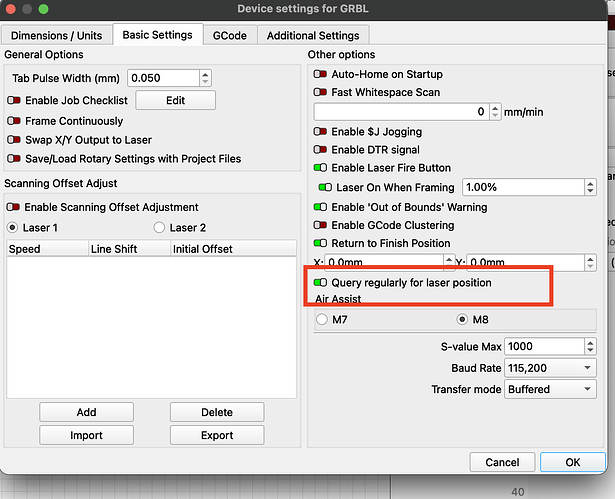Click Edit next to Job Checklist
The image size is (615, 499).
tap(175, 101)
